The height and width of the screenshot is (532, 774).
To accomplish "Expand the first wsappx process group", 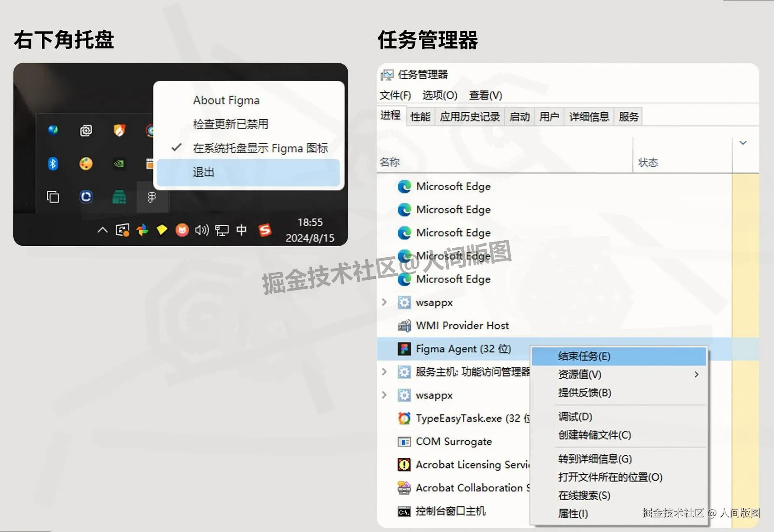I will pyautogui.click(x=384, y=302).
